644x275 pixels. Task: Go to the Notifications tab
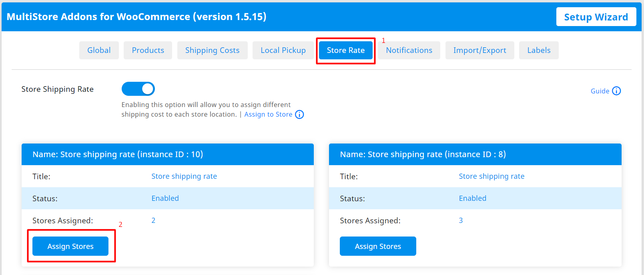[409, 51]
